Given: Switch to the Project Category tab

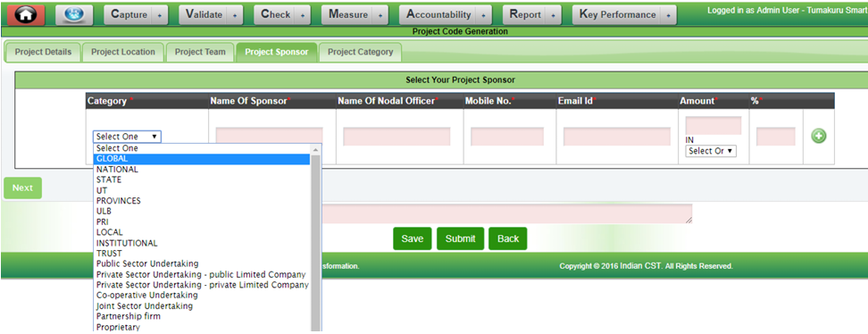Looking at the screenshot, I should click(x=361, y=52).
